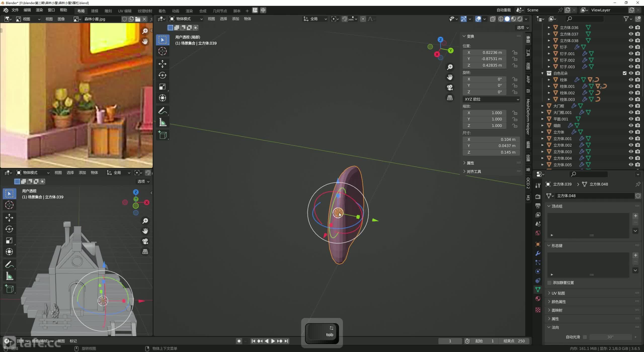This screenshot has width=644, height=352.
Task: Play the animation
Action: click(273, 341)
